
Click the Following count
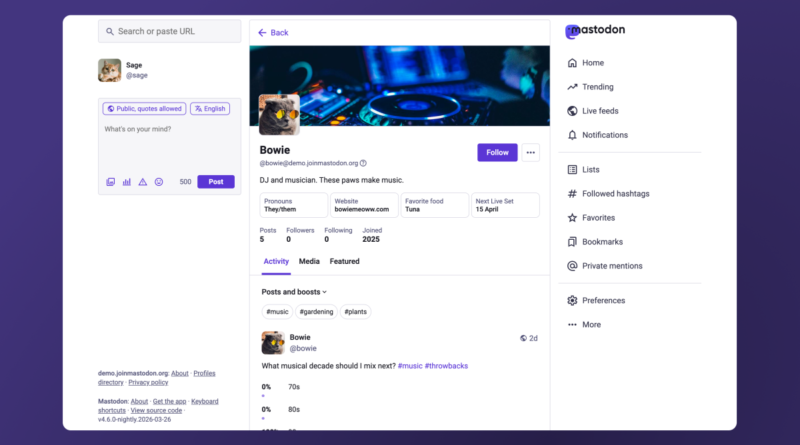[x=338, y=235]
